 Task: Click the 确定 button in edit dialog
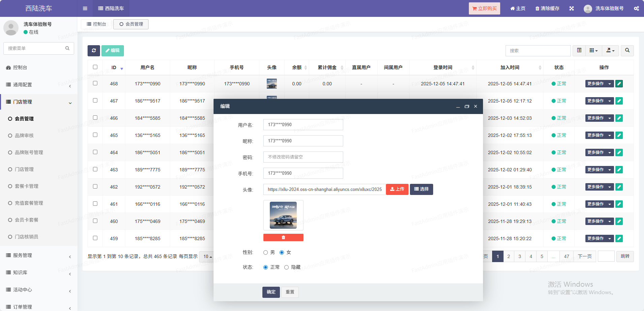point(271,292)
